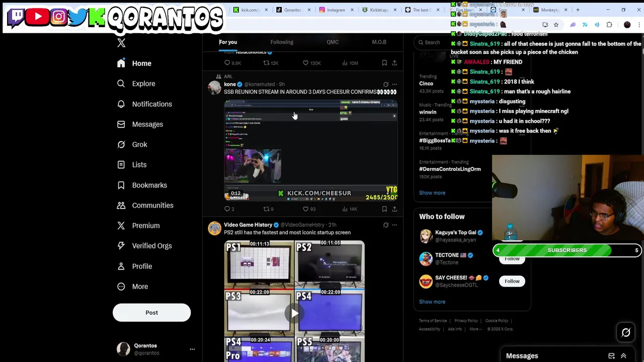The image size is (644, 362).
Task: Open kone's profile avatar
Action: tap(214, 87)
